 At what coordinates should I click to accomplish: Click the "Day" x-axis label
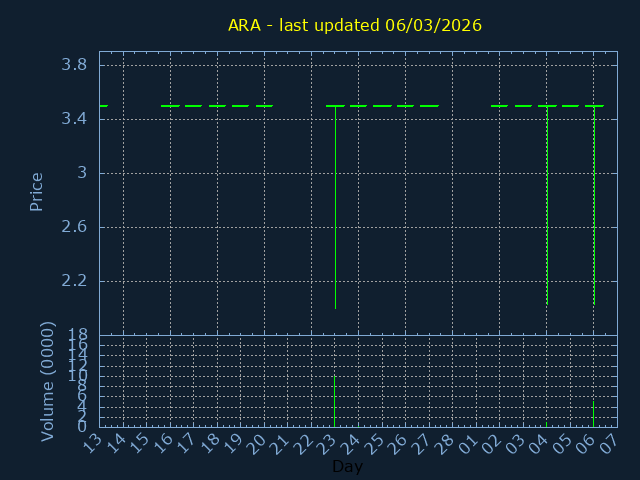pos(347,467)
